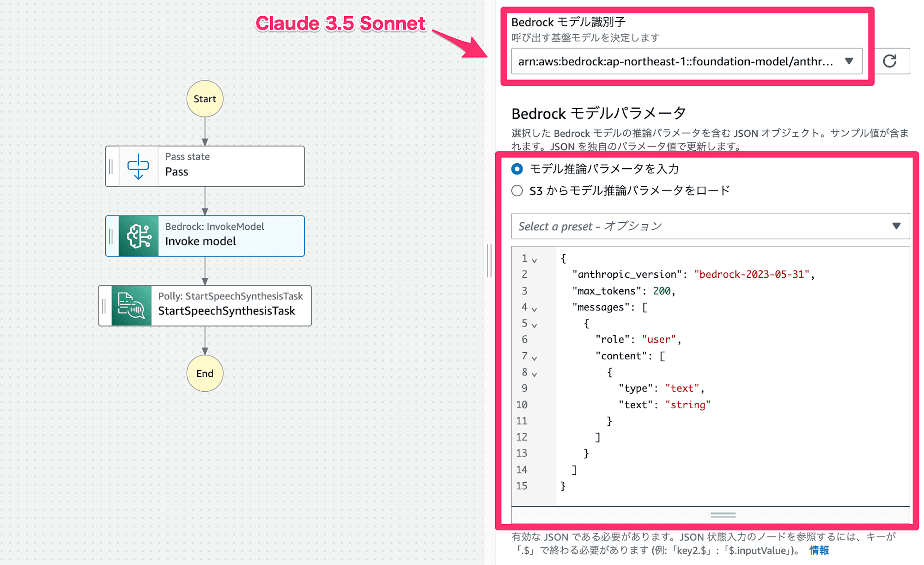The width and height of the screenshot is (924, 565).
Task: Grab the drag handle on Pass state
Action: click(111, 166)
